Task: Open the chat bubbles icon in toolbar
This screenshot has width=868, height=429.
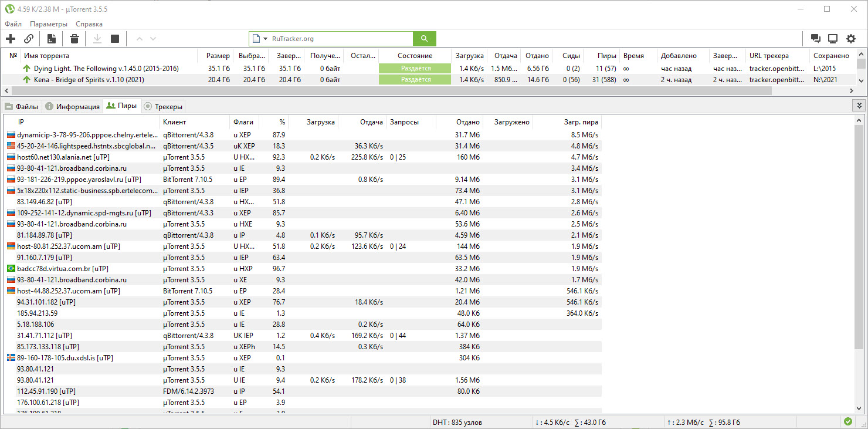Action: pyautogui.click(x=815, y=39)
